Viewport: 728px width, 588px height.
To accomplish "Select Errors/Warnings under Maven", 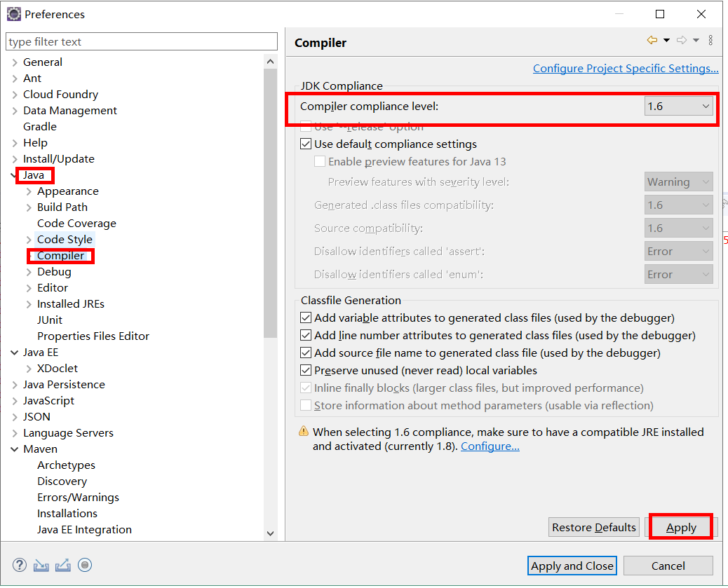I will click(78, 498).
